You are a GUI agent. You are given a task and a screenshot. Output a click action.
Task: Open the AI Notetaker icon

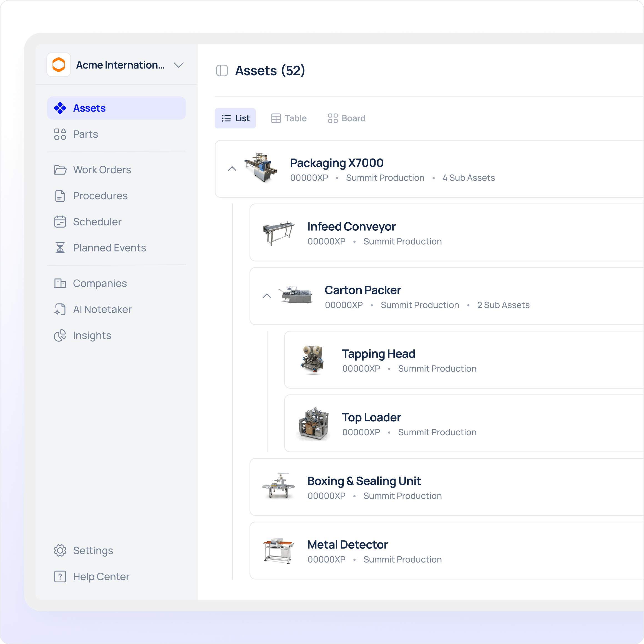click(60, 309)
